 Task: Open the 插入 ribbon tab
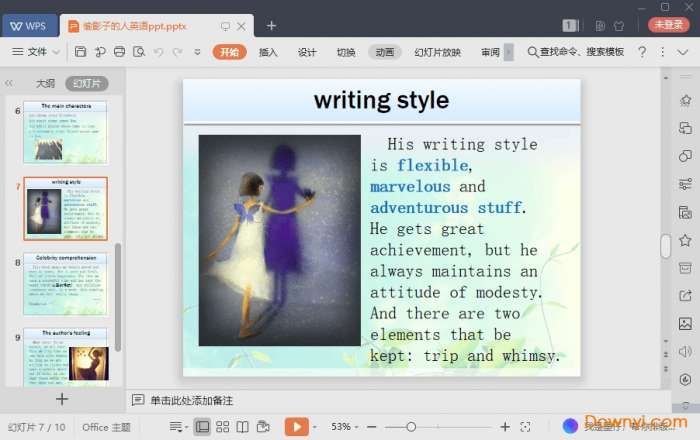[268, 52]
